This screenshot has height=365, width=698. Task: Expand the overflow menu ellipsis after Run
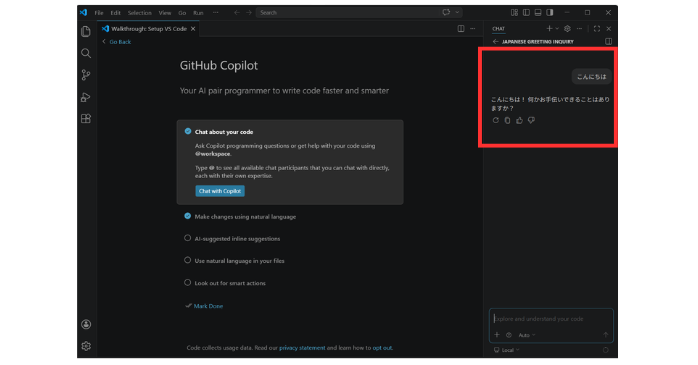[215, 12]
